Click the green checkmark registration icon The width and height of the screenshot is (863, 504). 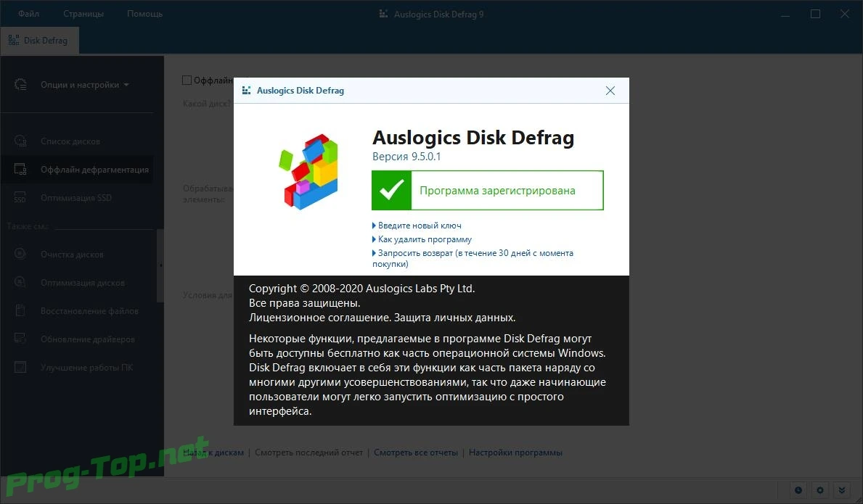pos(391,190)
